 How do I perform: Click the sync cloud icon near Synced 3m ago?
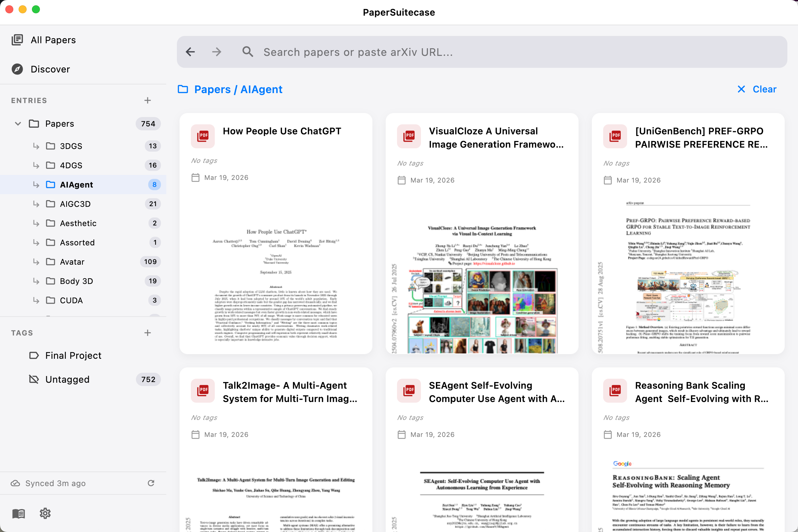point(16,483)
